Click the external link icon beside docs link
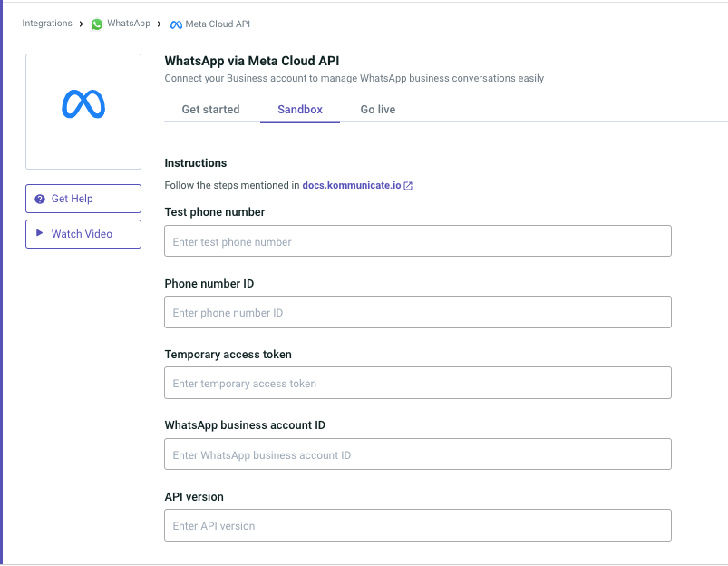The width and height of the screenshot is (728, 566). point(408,186)
